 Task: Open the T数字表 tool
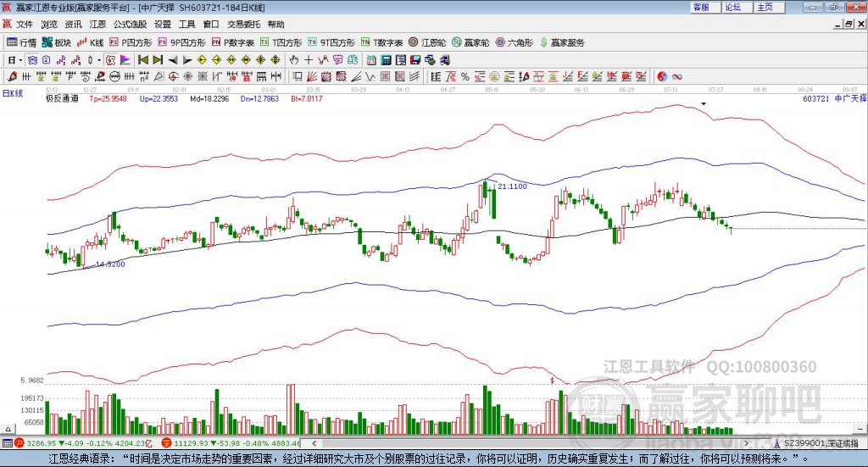382,42
